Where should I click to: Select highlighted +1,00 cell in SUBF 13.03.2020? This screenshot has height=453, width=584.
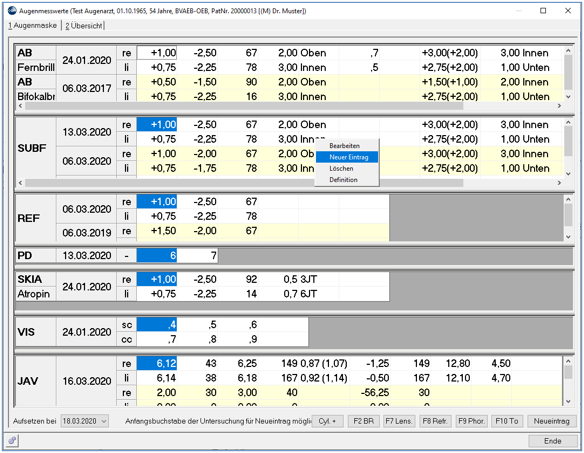coord(157,124)
